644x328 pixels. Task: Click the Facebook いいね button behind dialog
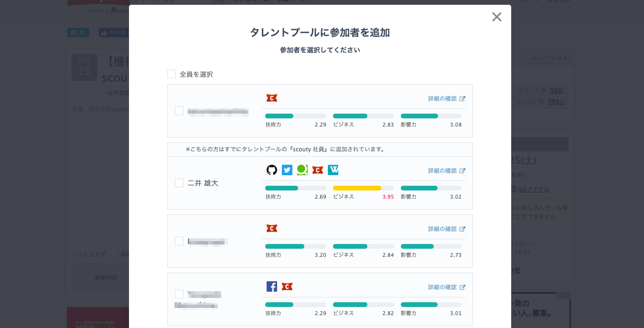[114, 32]
